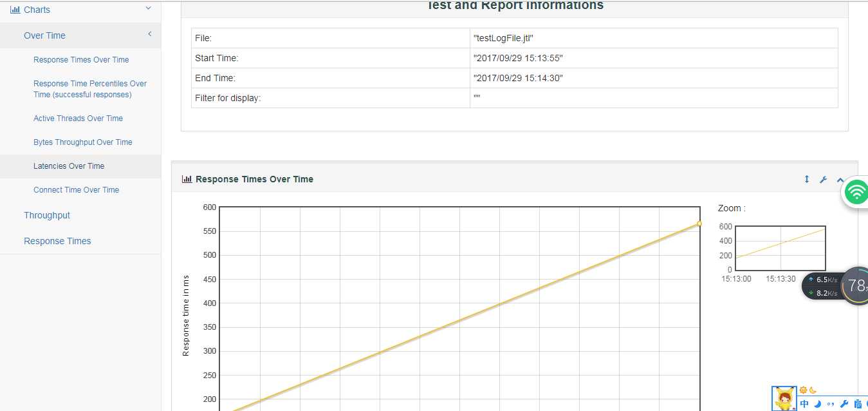Select end time "2017/09/29 15:14:30"

518,78
